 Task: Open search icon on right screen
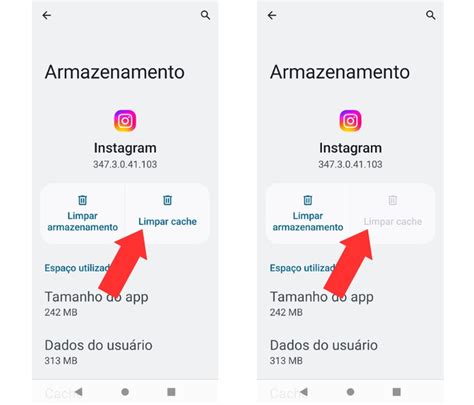click(431, 15)
